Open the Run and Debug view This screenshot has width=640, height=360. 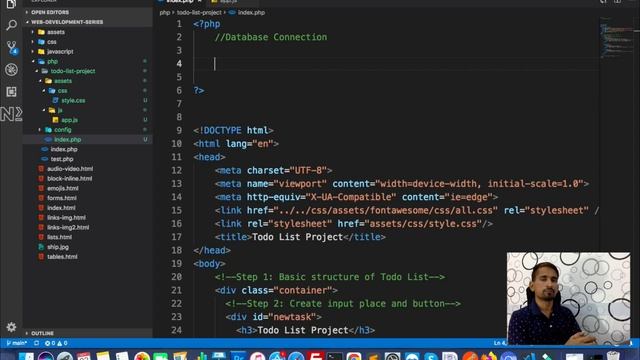(11, 69)
